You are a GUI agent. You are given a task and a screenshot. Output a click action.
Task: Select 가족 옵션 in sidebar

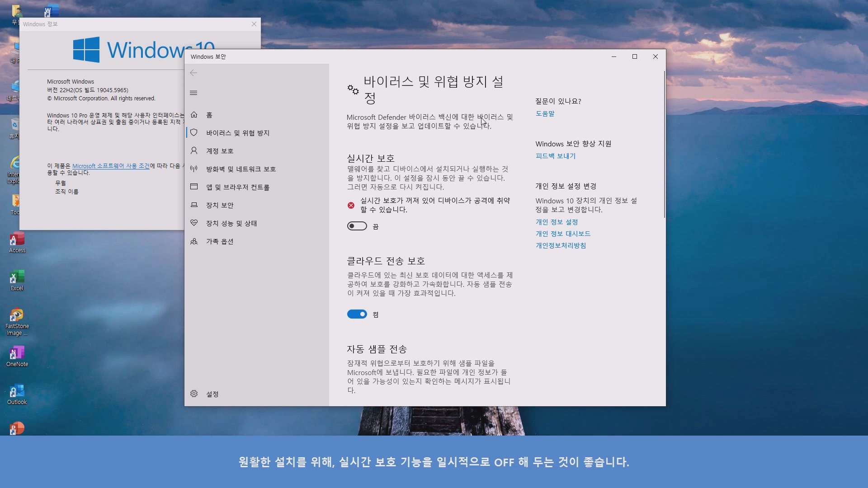pos(257,241)
